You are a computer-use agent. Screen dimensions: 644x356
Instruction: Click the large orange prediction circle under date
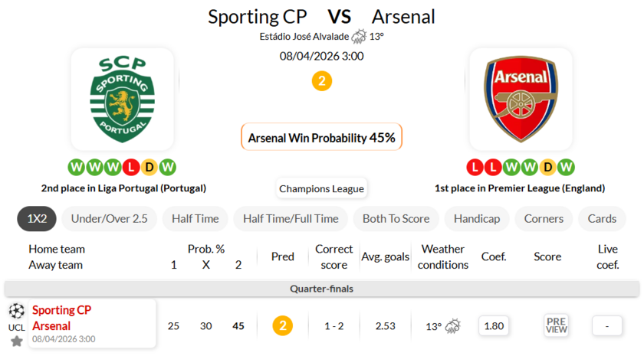322,81
